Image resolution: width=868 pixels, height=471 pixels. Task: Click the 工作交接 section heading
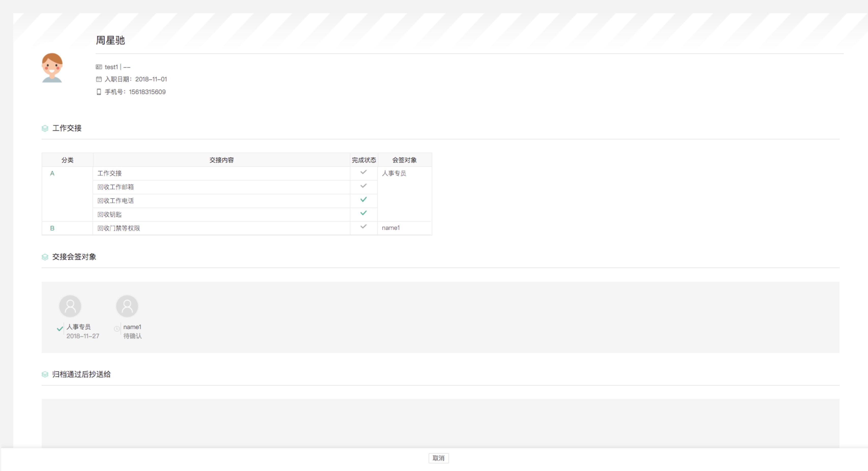(67, 128)
